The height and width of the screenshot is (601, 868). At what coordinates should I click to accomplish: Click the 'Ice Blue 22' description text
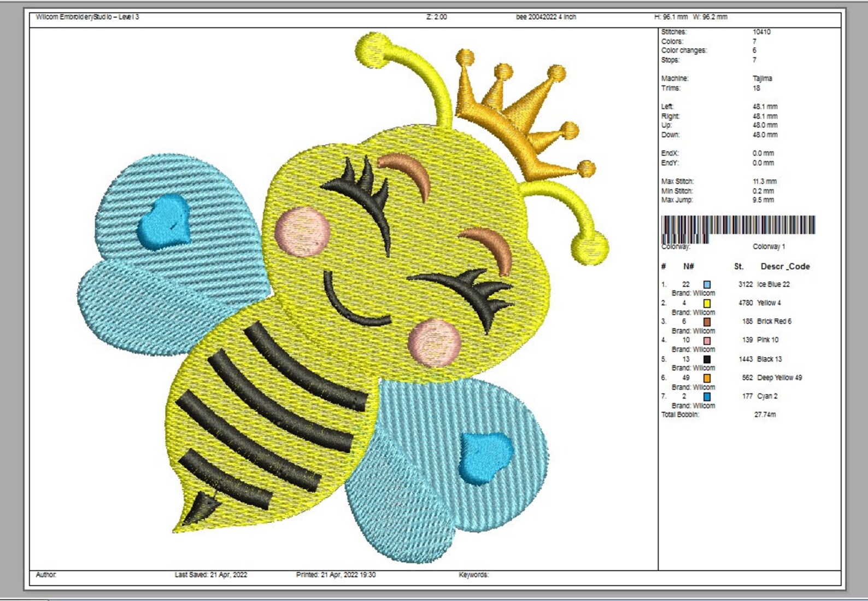773,284
